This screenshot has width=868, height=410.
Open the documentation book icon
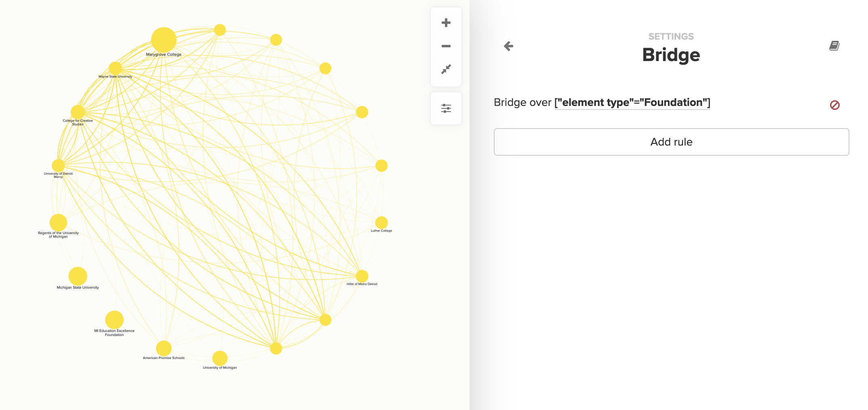[834, 46]
